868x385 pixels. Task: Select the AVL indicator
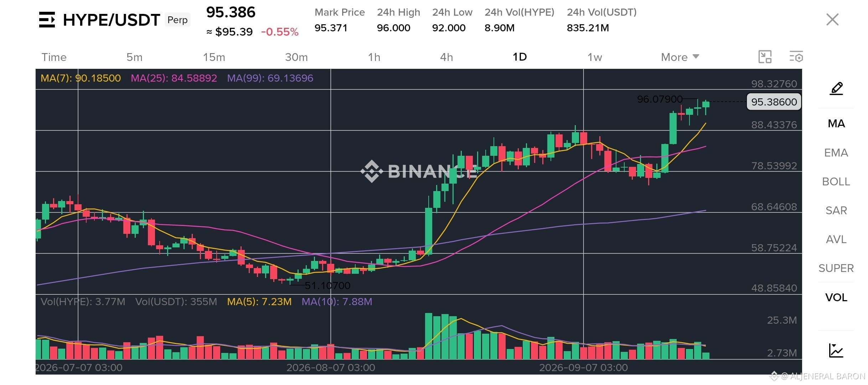coord(836,239)
